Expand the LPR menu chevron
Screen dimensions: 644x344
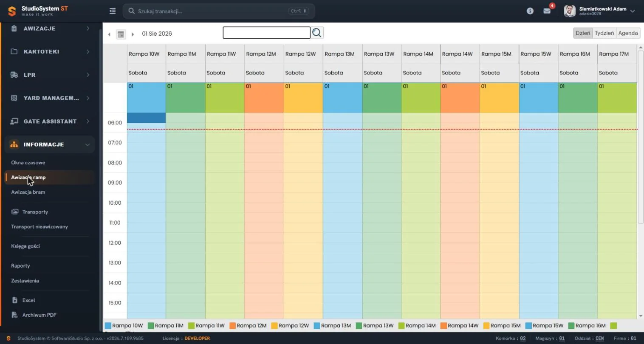pyautogui.click(x=88, y=75)
